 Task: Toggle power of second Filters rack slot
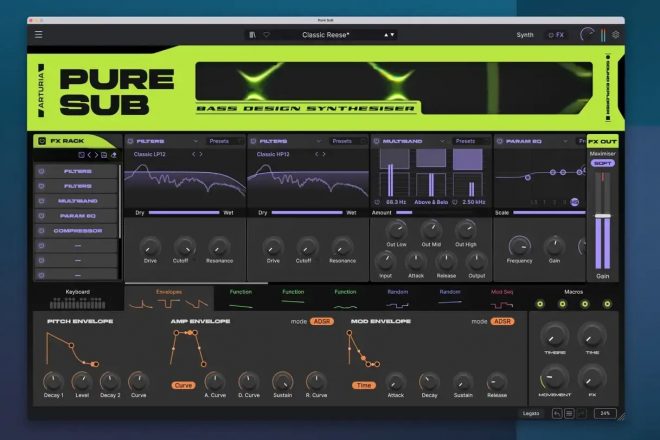[41, 186]
